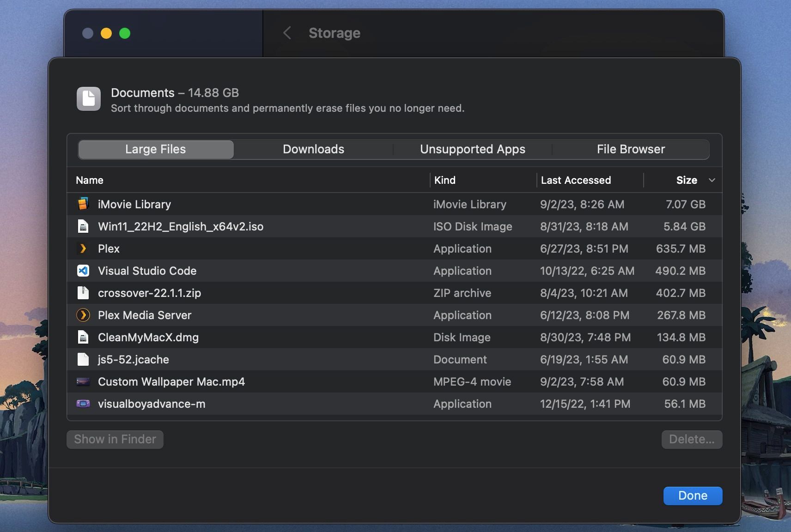Click the Size sort chevron
Screen dimensions: 791x532
[x=711, y=181]
